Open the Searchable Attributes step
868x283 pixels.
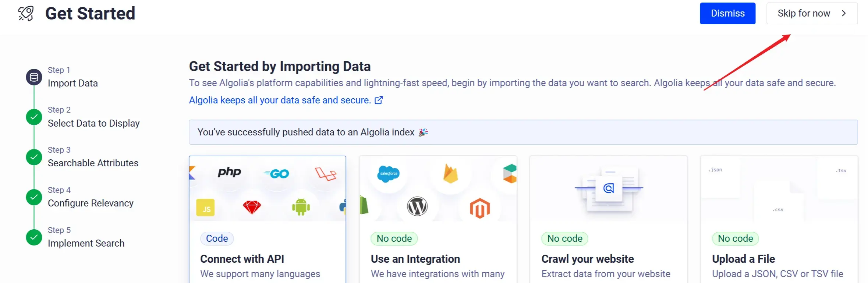click(x=93, y=163)
